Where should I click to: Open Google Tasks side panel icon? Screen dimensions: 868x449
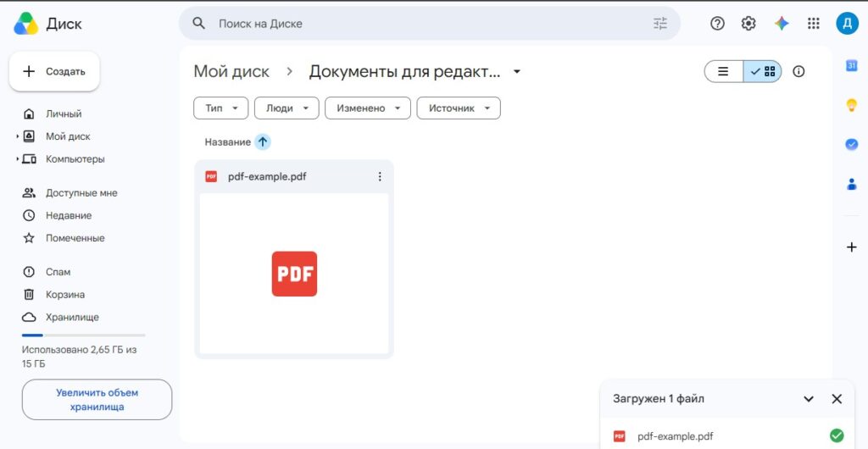point(851,144)
